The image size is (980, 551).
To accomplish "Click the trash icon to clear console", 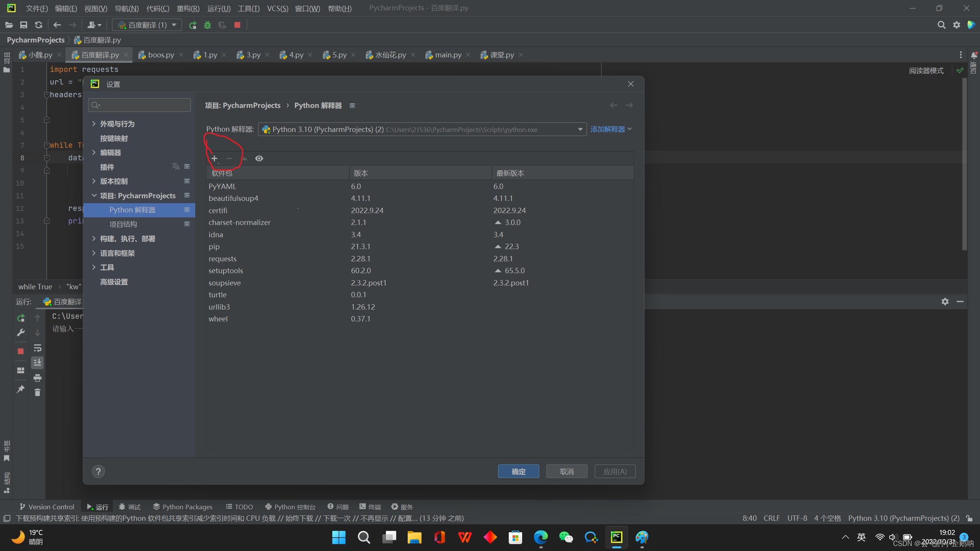I will click(x=38, y=393).
